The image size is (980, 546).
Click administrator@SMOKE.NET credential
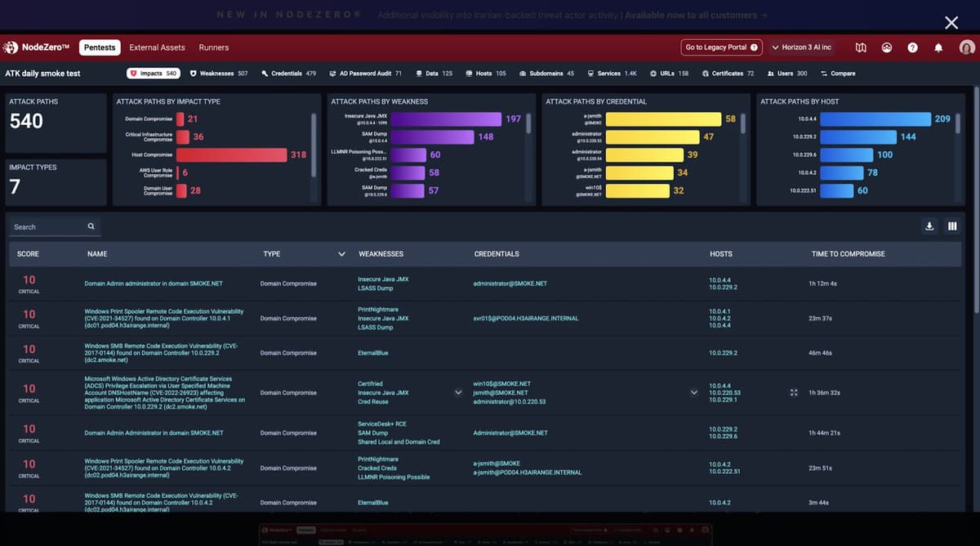point(510,284)
